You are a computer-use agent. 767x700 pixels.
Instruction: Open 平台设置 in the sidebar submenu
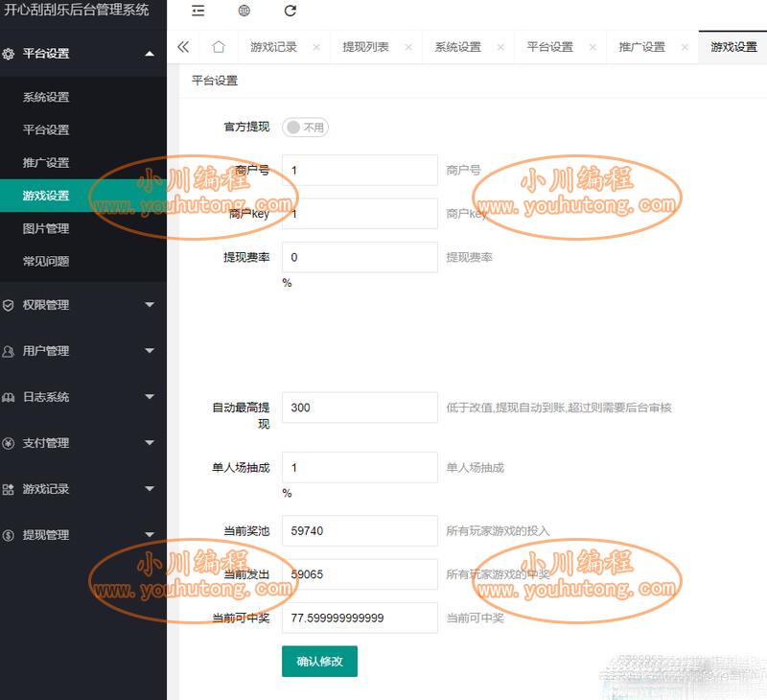tap(83, 129)
